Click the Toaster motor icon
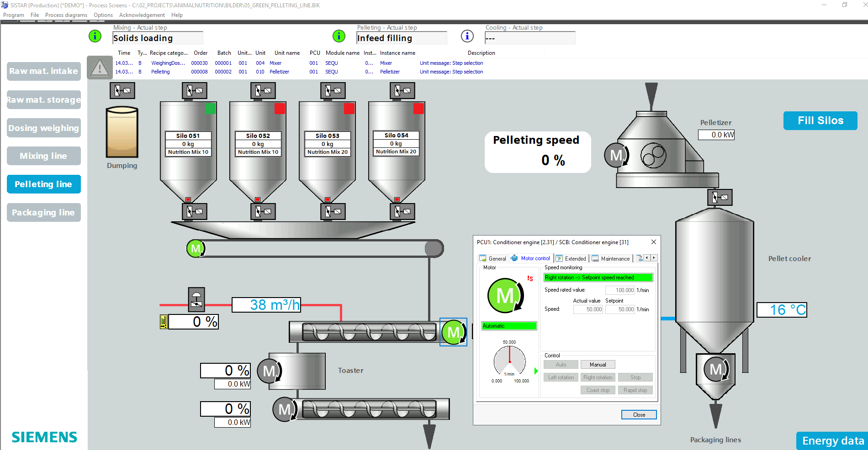 point(270,371)
